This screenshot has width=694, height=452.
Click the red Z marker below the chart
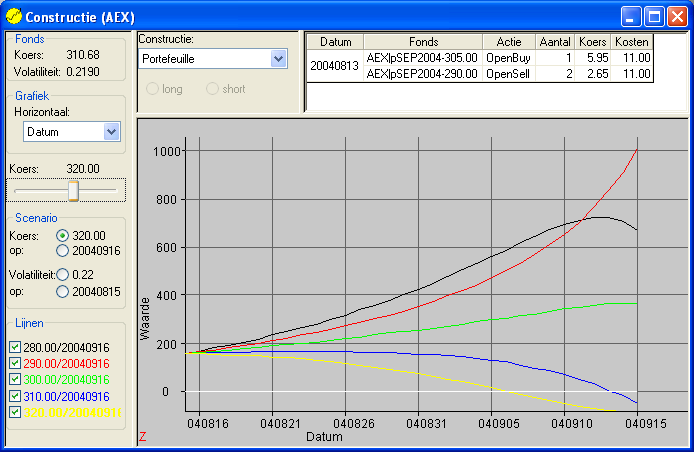pos(142,437)
